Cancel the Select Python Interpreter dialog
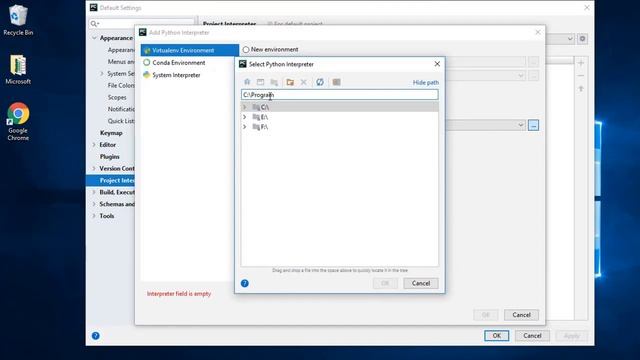This screenshot has height=360, width=640. (x=421, y=283)
